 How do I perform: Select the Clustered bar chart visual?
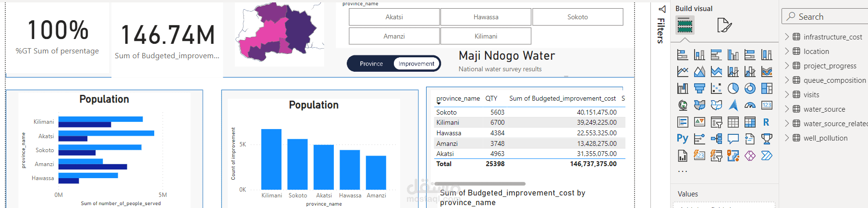click(x=716, y=55)
